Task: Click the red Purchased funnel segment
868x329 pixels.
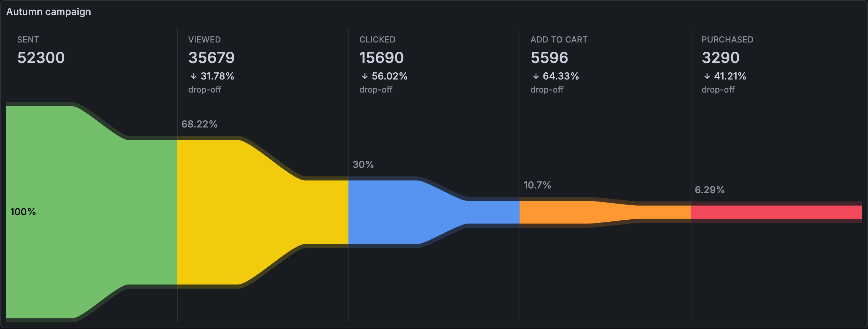Action: point(776,212)
